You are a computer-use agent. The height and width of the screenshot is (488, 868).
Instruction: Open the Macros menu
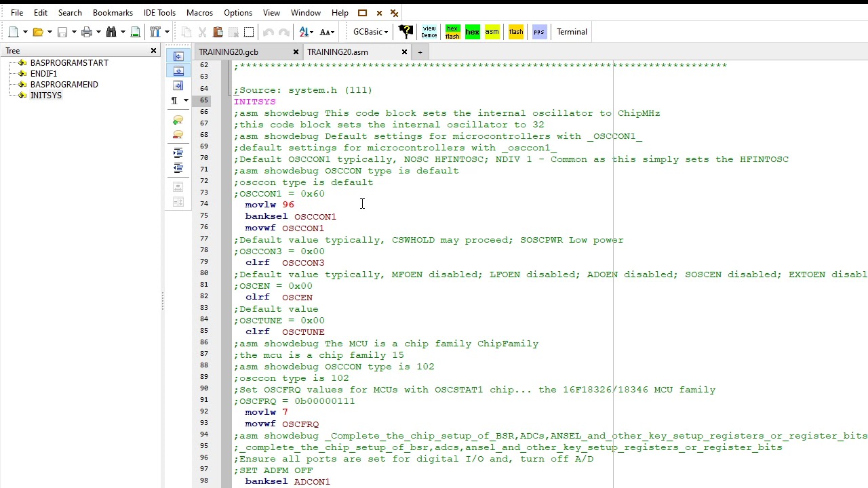coord(199,13)
